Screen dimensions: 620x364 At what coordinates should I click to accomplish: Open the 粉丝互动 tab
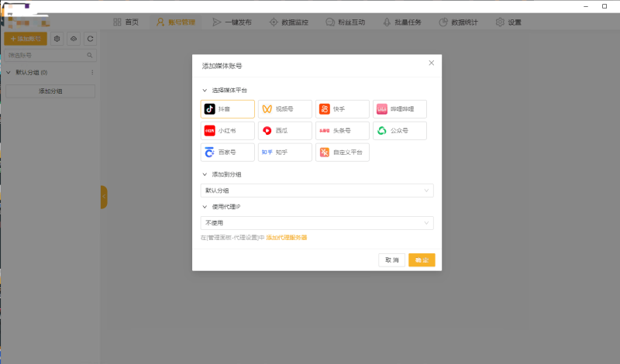(345, 22)
